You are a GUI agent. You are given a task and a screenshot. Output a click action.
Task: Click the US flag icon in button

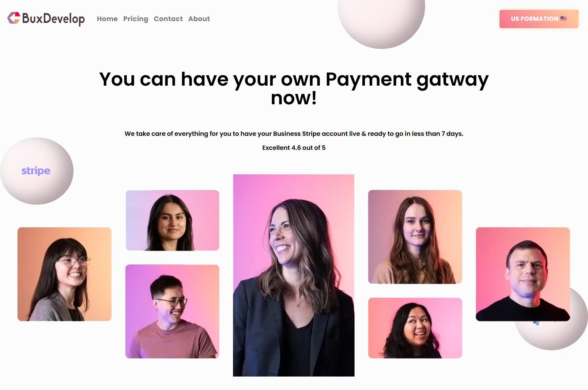563,19
